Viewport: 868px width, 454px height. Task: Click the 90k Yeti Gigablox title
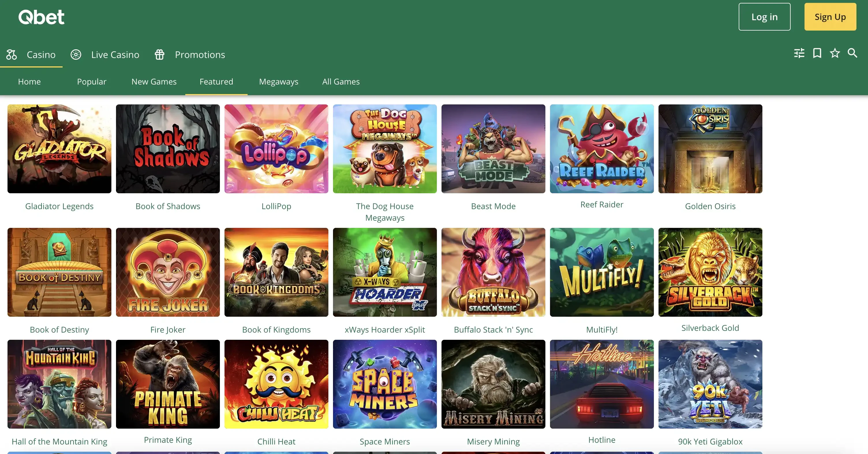coord(710,441)
